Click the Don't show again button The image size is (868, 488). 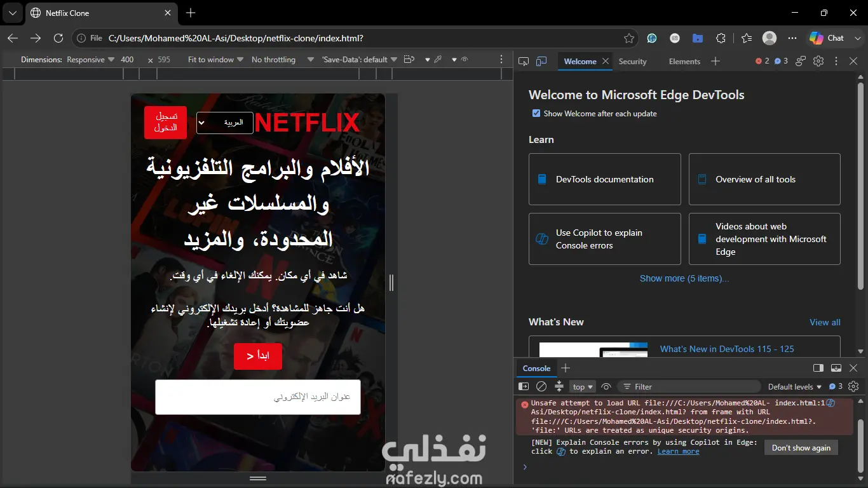click(801, 447)
